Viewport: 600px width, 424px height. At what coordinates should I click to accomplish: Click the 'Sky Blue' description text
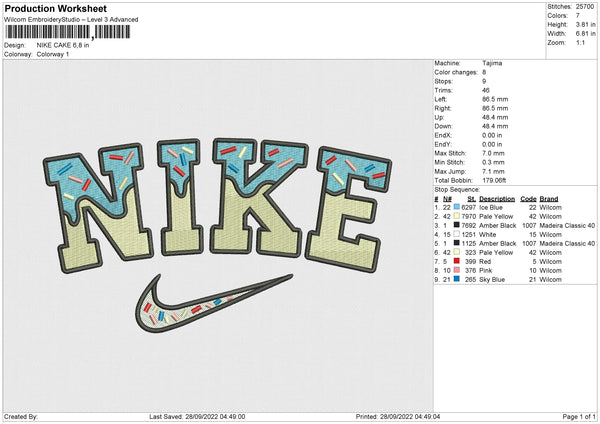(492, 280)
